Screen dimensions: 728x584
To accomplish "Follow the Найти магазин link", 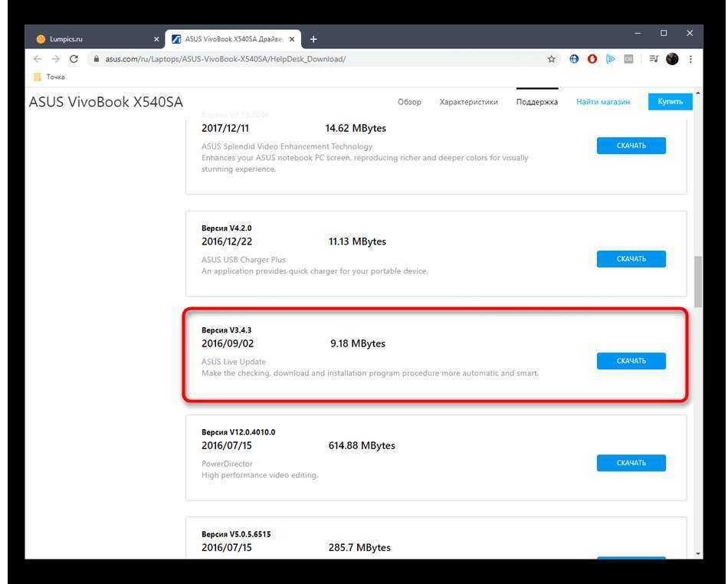I will (603, 102).
